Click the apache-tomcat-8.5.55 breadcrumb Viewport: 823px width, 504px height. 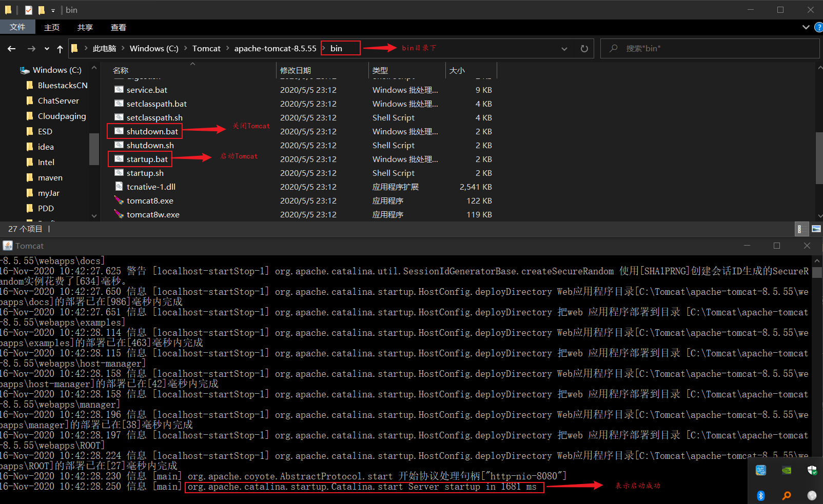point(275,49)
